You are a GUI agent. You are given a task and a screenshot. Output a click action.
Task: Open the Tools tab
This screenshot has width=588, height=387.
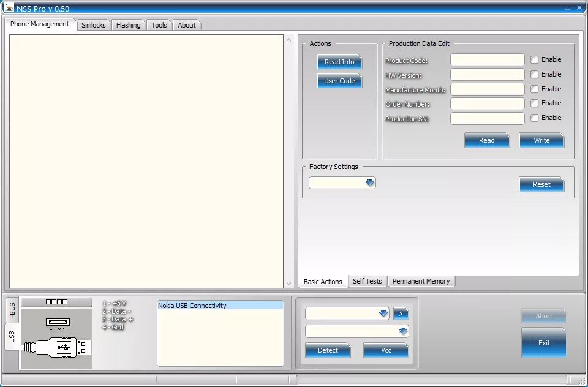coord(159,25)
